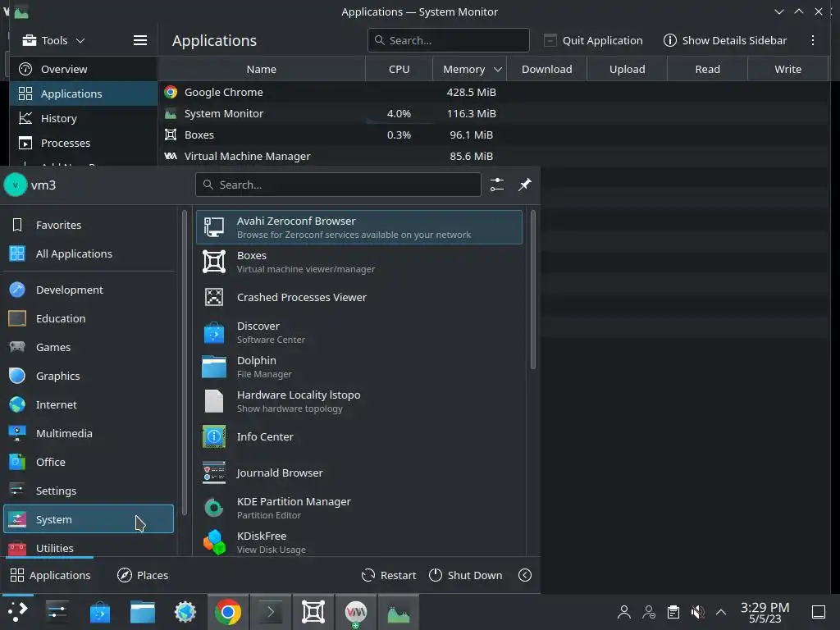Select System Monitor row in table
This screenshot has width=840, height=630.
click(x=493, y=113)
